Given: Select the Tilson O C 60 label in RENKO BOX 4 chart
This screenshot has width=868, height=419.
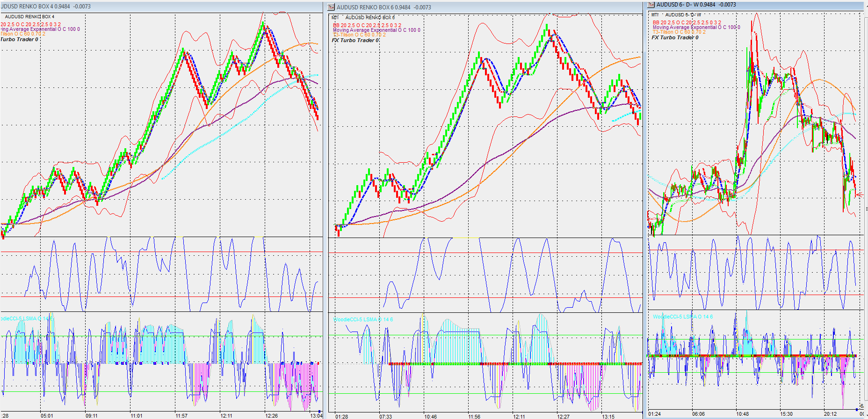Looking at the screenshot, I should point(22,34).
